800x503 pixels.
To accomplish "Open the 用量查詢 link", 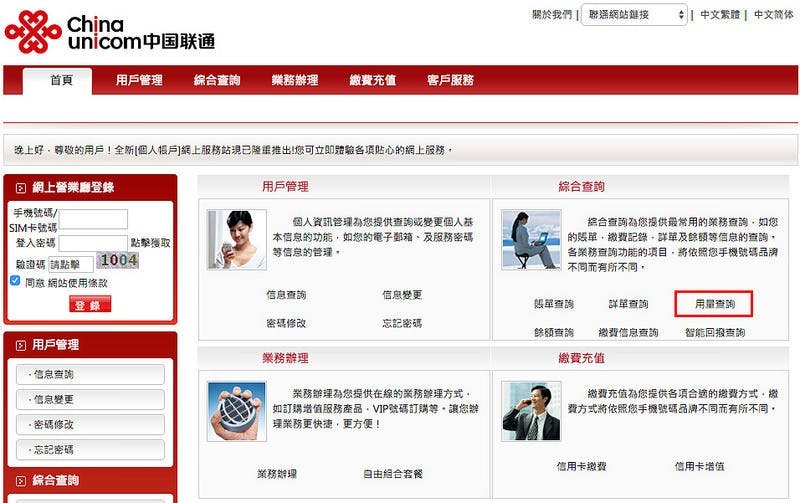I will (715, 304).
